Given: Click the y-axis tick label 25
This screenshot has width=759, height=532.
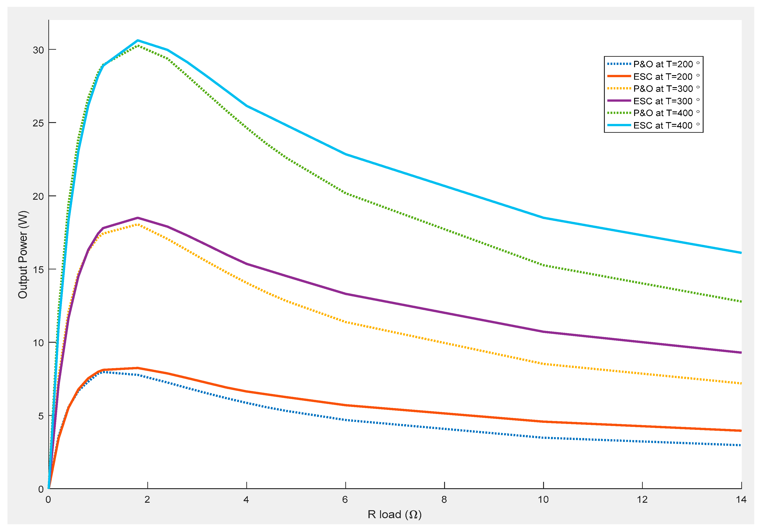Looking at the screenshot, I should [x=38, y=123].
